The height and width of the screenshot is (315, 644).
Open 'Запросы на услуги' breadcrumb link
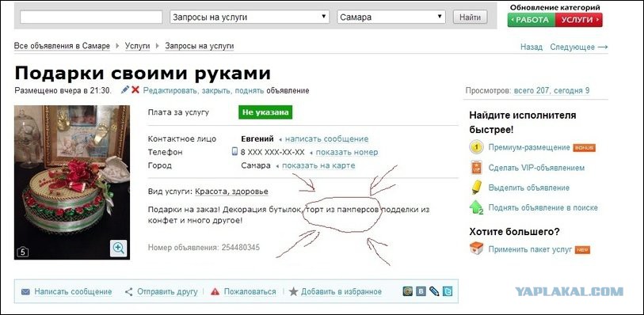click(x=199, y=46)
